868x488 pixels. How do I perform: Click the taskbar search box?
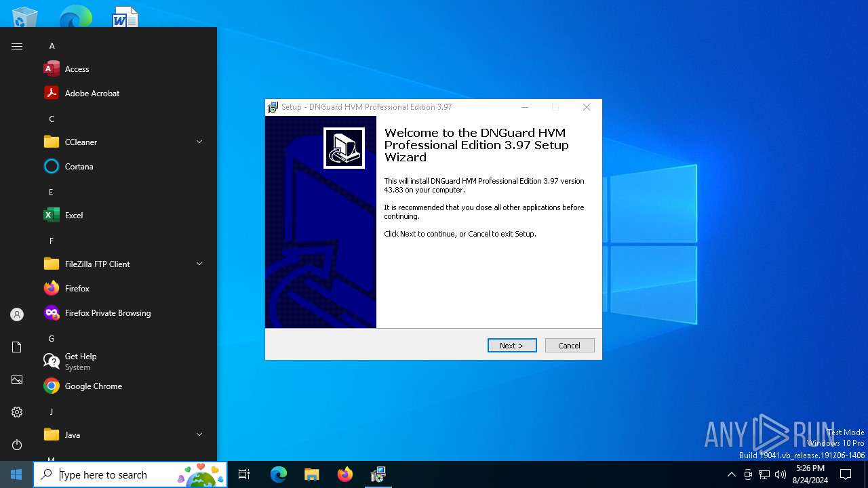tap(130, 474)
